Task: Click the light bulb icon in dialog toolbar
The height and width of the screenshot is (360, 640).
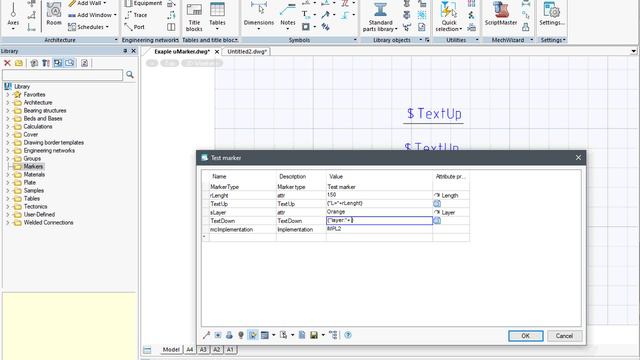Action: click(x=241, y=335)
